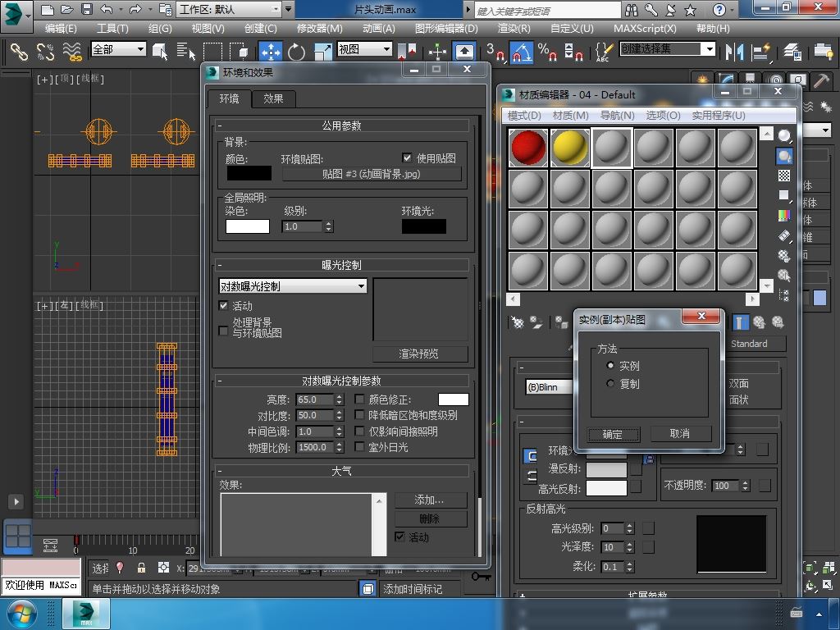The height and width of the screenshot is (630, 840).
Task: Uncheck the 使用贴图 checkbox
Action: [x=407, y=157]
